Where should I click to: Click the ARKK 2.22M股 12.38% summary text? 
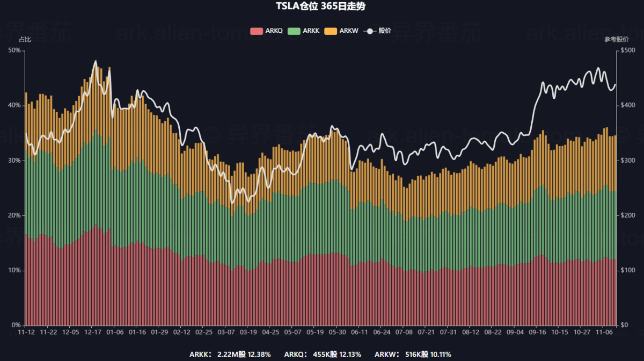pyautogui.click(x=230, y=355)
